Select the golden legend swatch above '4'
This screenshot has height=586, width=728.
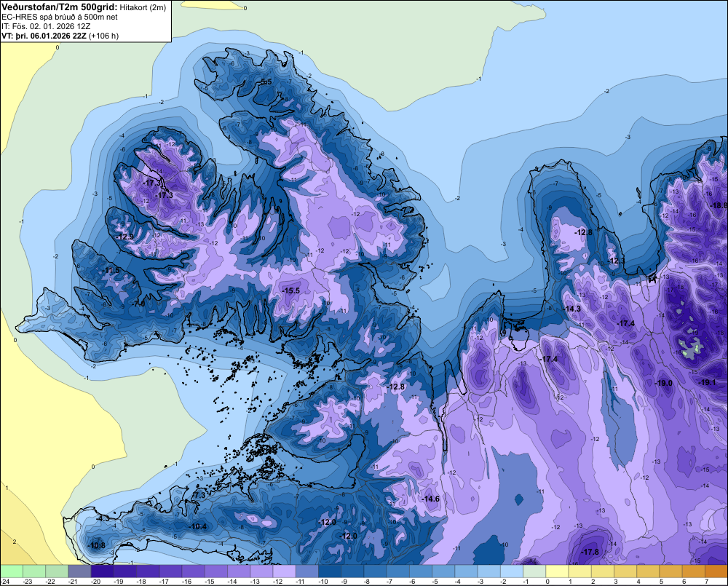pyautogui.click(x=648, y=571)
